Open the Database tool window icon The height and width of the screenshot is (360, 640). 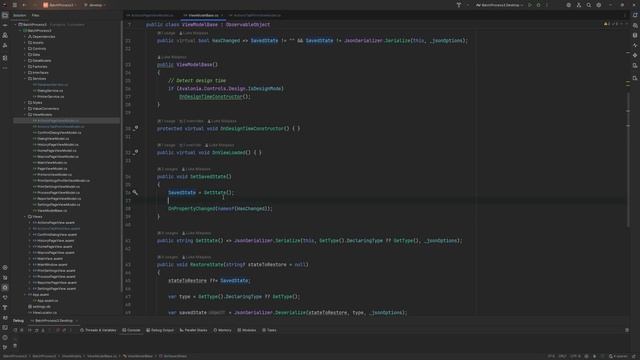coord(635,35)
